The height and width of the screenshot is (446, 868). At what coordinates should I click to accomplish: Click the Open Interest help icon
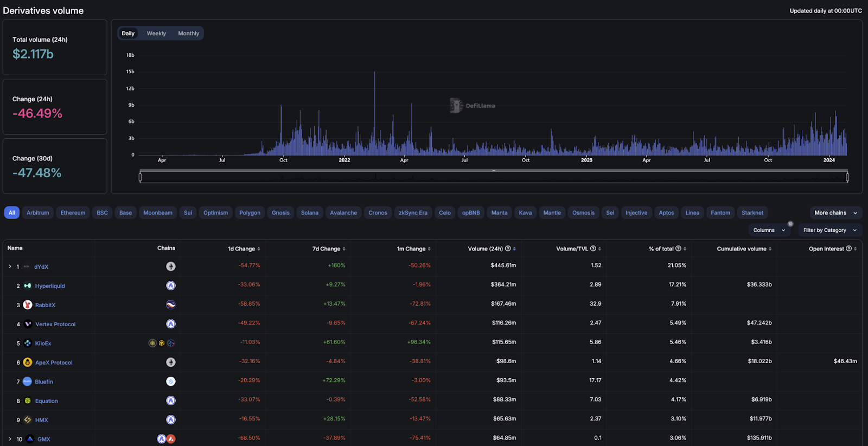(848, 249)
